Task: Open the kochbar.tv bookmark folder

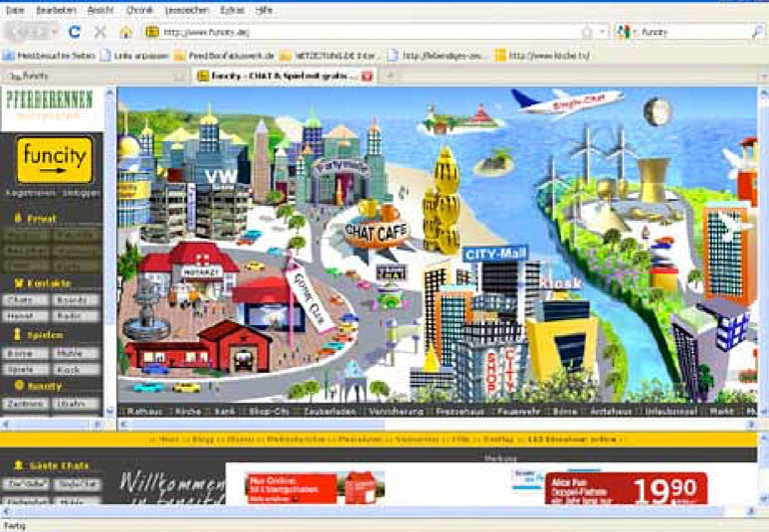Action: (x=542, y=56)
